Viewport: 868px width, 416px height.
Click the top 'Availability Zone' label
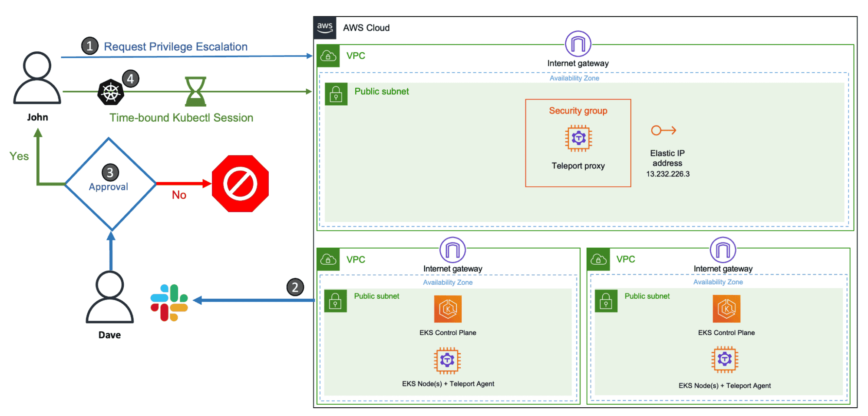click(574, 78)
